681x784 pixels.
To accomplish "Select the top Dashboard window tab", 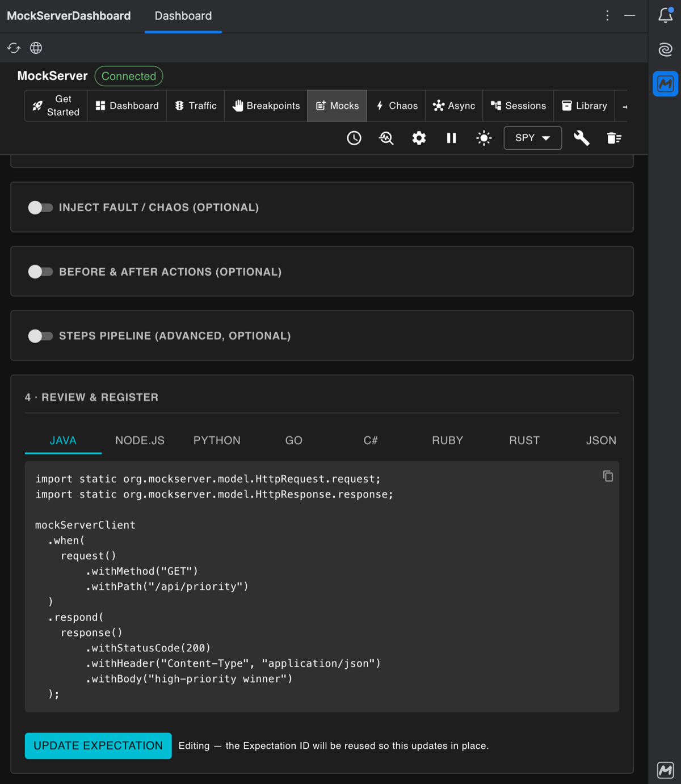I will tap(183, 16).
